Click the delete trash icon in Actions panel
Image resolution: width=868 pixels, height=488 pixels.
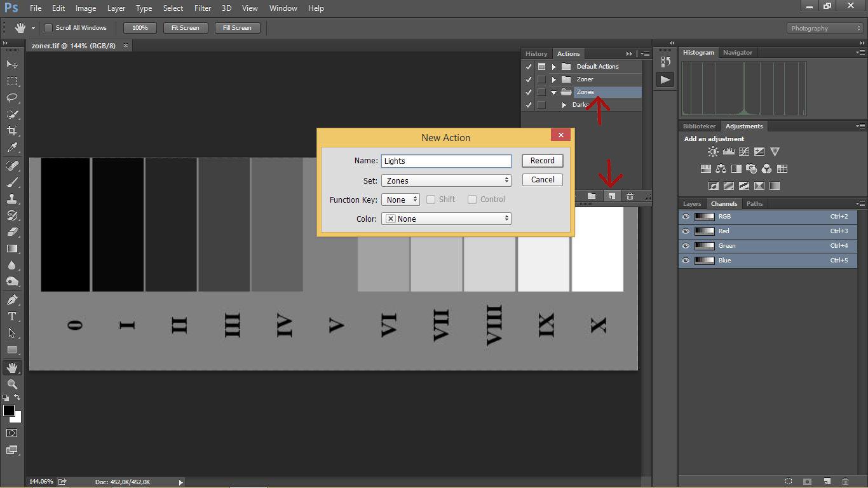[x=630, y=196]
